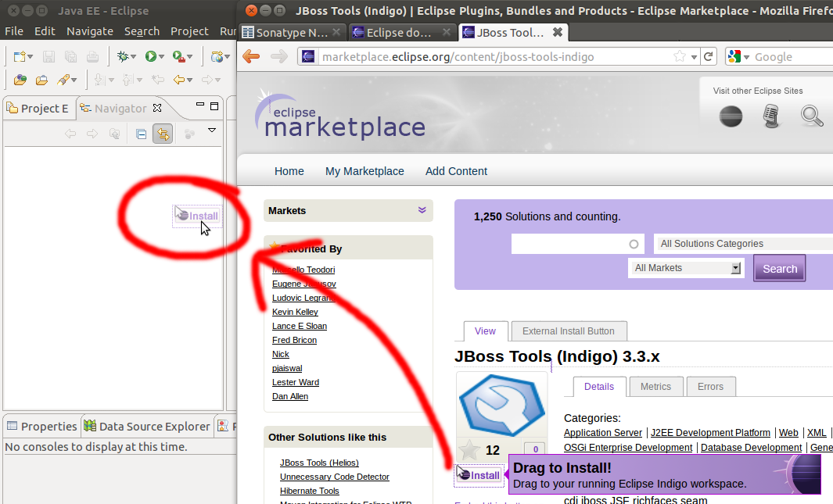Open the Search dropdown arrow in Eclipse
This screenshot has width=833, height=504.
pos(74,80)
